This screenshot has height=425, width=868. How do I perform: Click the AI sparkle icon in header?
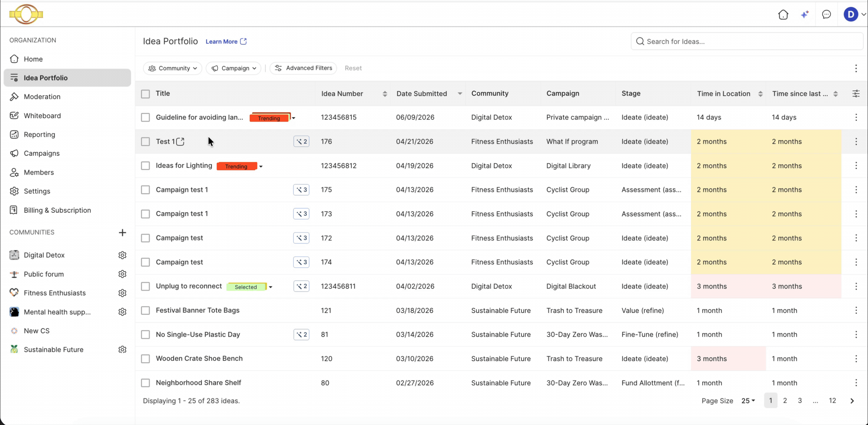(805, 15)
